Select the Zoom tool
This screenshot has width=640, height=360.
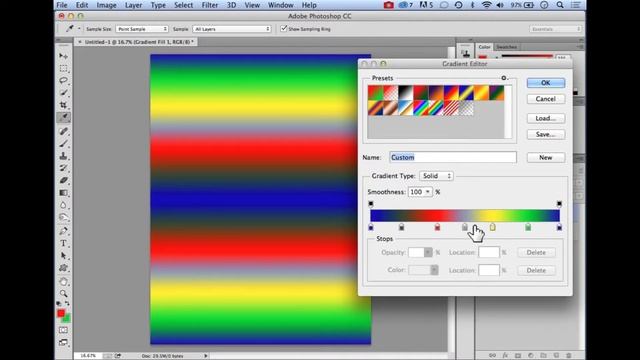point(63,293)
